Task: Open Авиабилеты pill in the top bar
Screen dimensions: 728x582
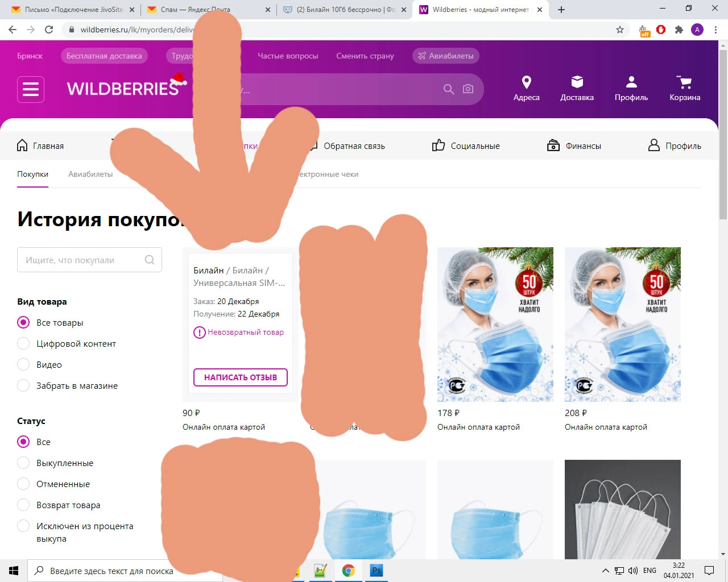Action: point(446,56)
